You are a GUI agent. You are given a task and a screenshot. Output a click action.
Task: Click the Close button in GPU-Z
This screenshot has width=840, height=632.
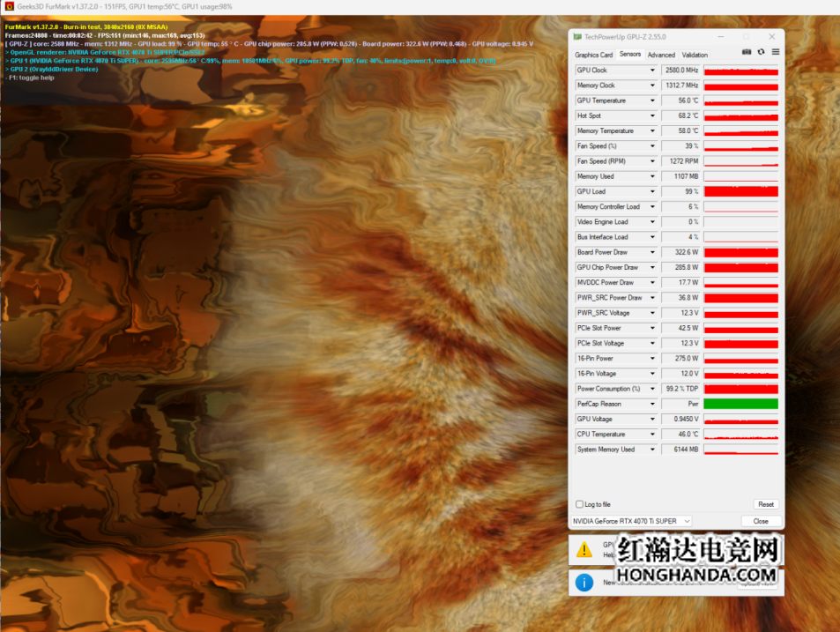point(761,521)
